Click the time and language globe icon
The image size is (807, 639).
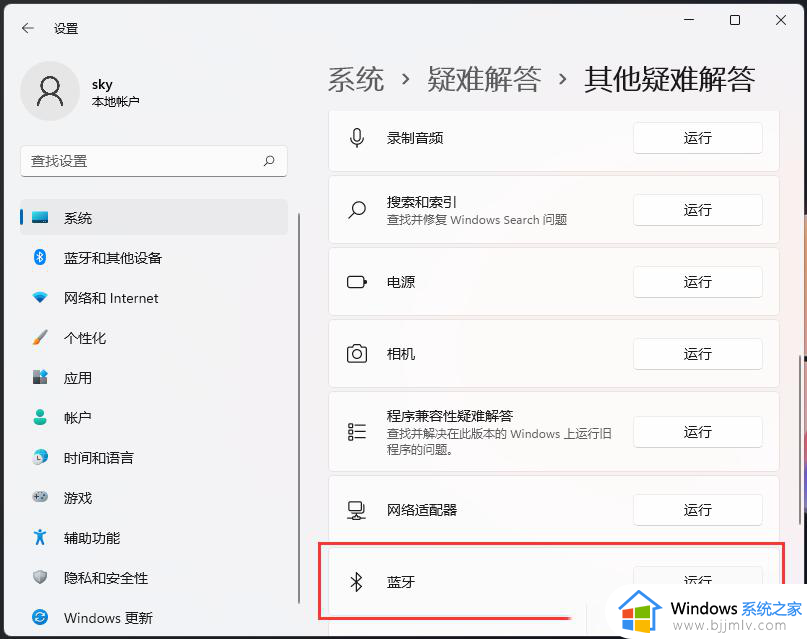tap(40, 457)
